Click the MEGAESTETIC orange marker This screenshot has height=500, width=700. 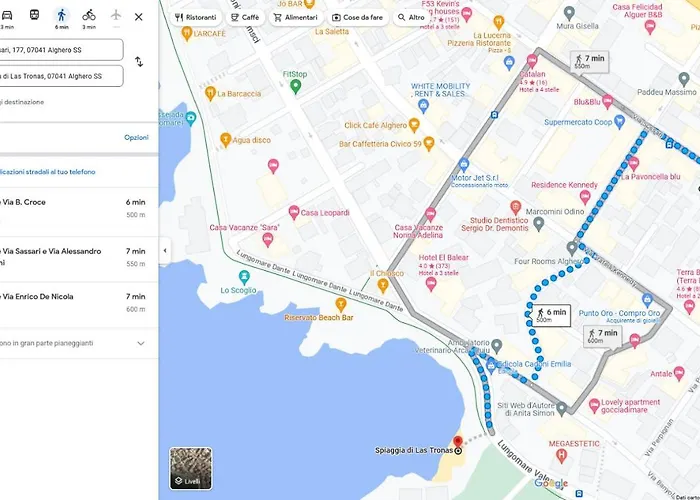tap(562, 456)
